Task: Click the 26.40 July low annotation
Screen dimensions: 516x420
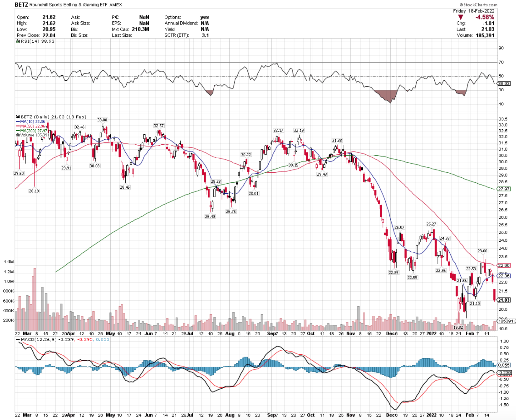Action: (210, 216)
